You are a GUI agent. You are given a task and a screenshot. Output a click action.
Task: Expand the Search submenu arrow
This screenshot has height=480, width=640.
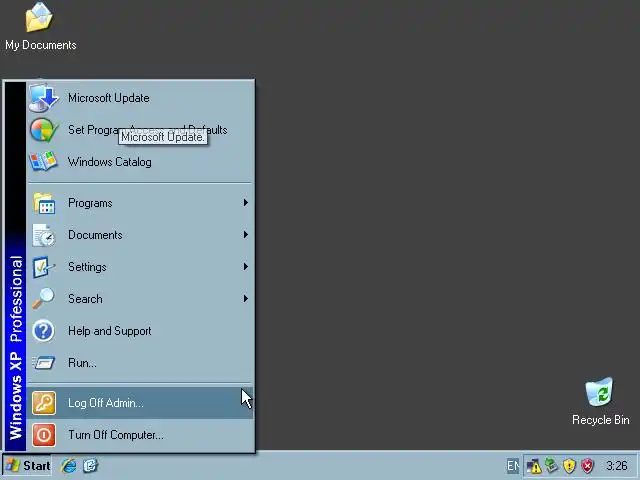[245, 299]
